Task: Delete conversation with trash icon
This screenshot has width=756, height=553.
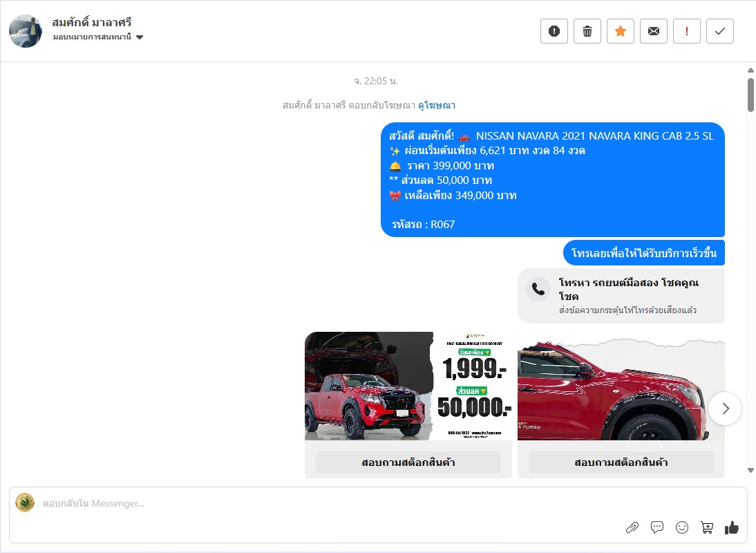Action: point(587,31)
